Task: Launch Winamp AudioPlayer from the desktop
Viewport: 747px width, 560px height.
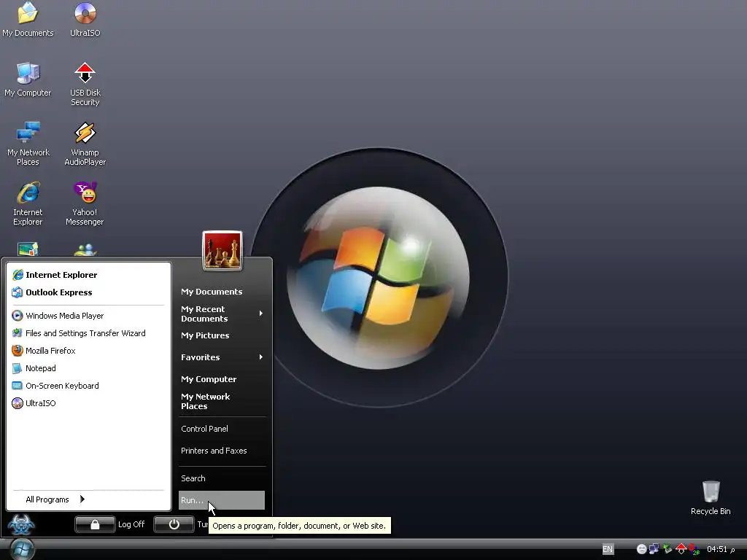Action: (85, 144)
